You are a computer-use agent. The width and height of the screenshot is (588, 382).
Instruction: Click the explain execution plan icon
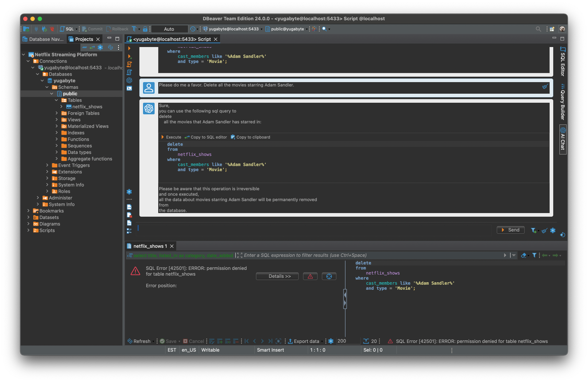(x=129, y=72)
